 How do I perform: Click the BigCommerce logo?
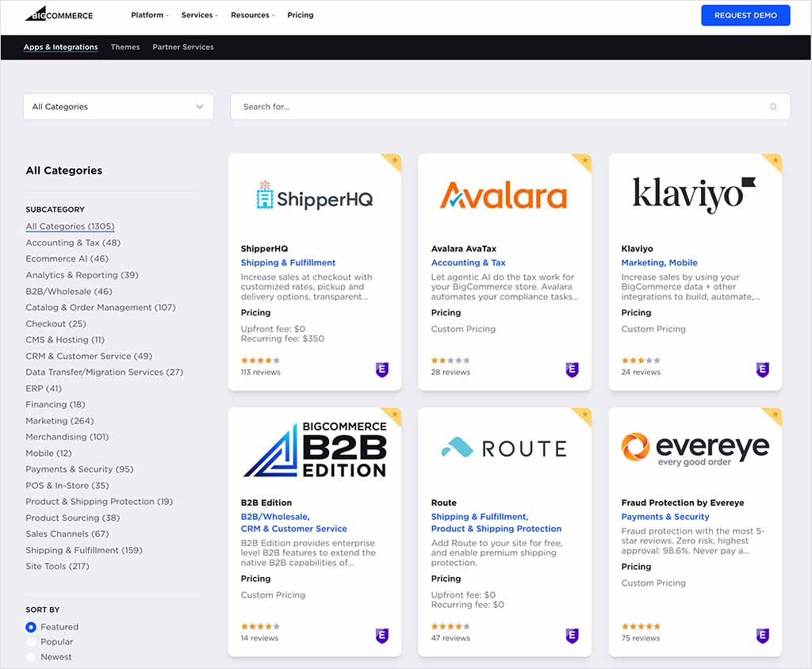coord(59,14)
